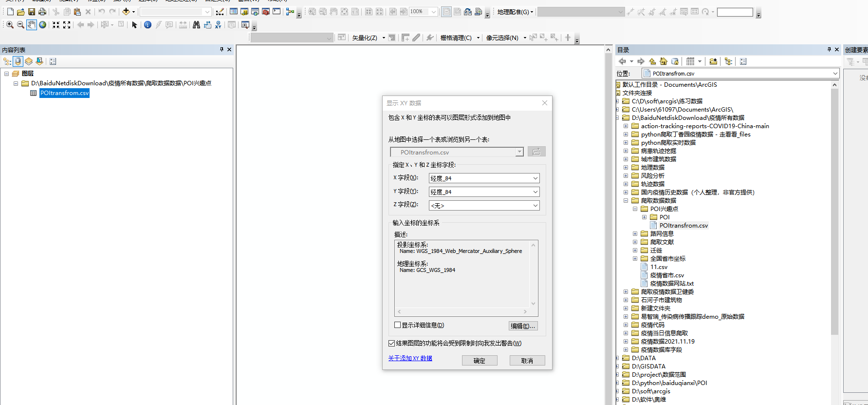Open the Z 字段 dropdown
The height and width of the screenshot is (405, 868).
[536, 206]
